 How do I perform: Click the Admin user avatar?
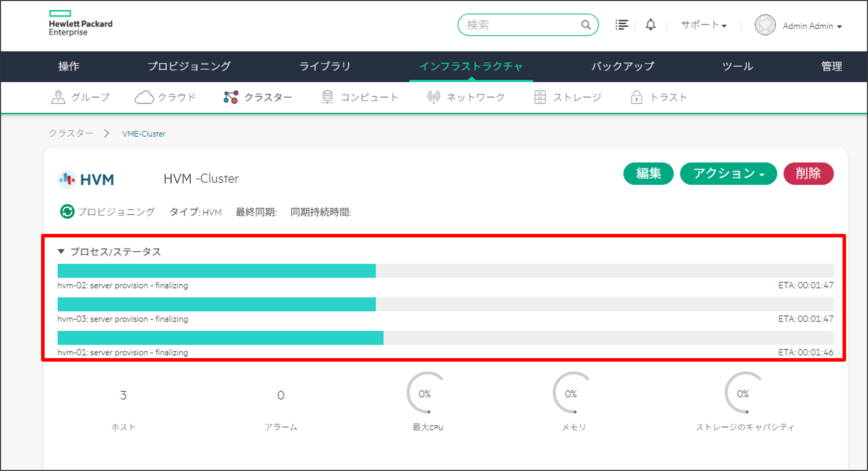click(x=765, y=25)
